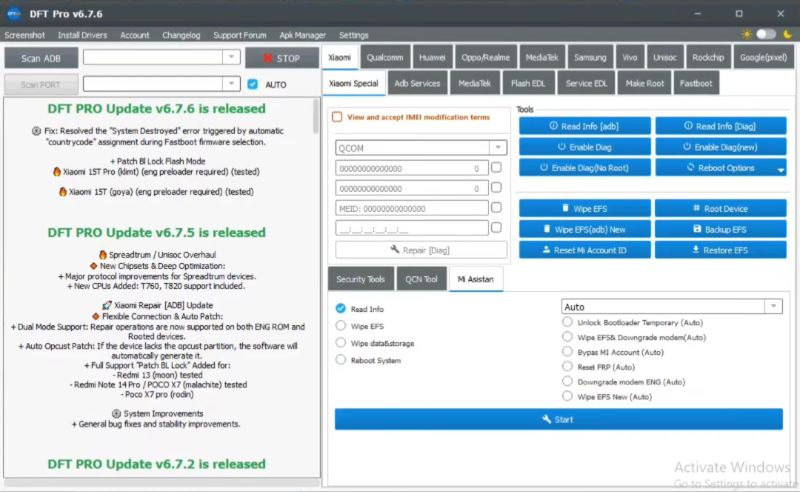Expand the Reboot Options dropdown arrow

pos(781,169)
